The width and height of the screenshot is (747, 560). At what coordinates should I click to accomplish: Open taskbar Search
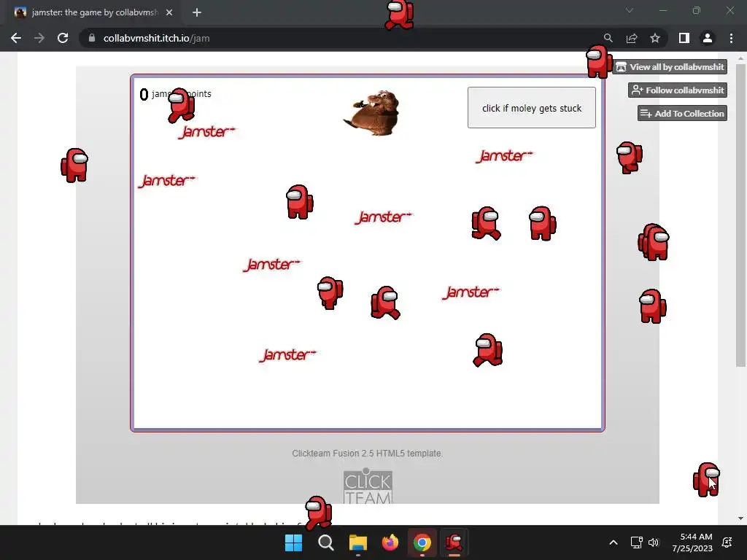pos(326,542)
